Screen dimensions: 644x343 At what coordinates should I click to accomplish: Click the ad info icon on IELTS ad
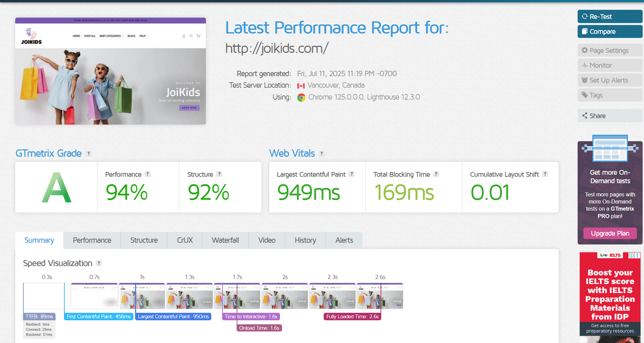[632, 255]
